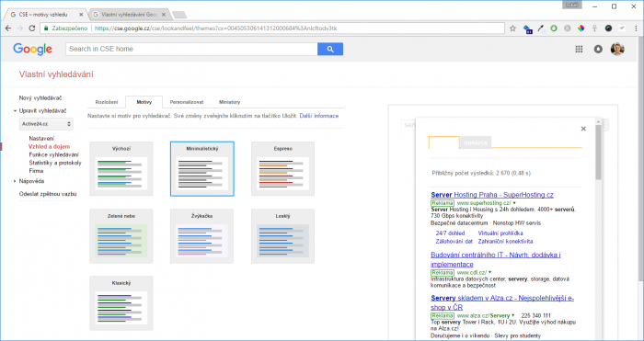Image resolution: width=644 pixels, height=341 pixels.
Task: Select the Motivy tab
Action: pyautogui.click(x=144, y=102)
